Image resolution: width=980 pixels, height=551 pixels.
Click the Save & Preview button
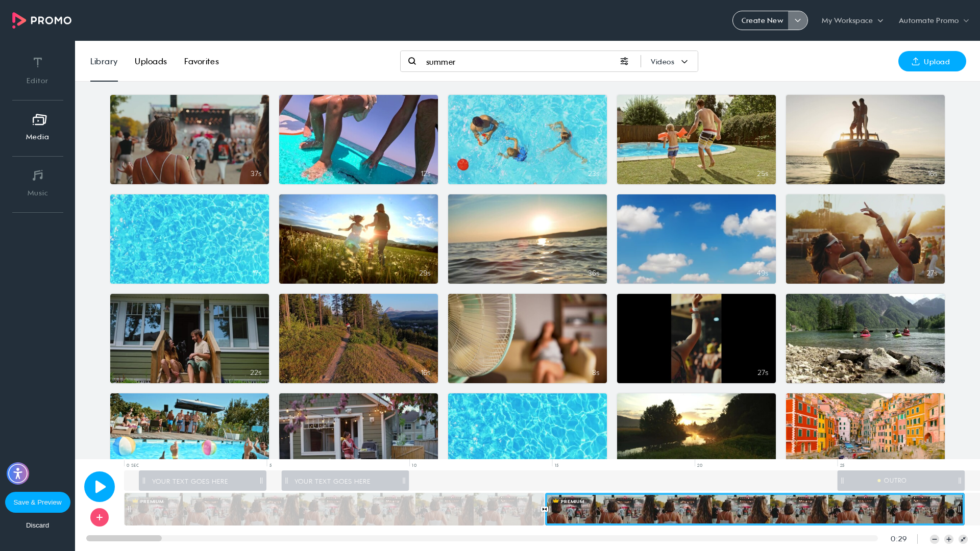click(38, 502)
